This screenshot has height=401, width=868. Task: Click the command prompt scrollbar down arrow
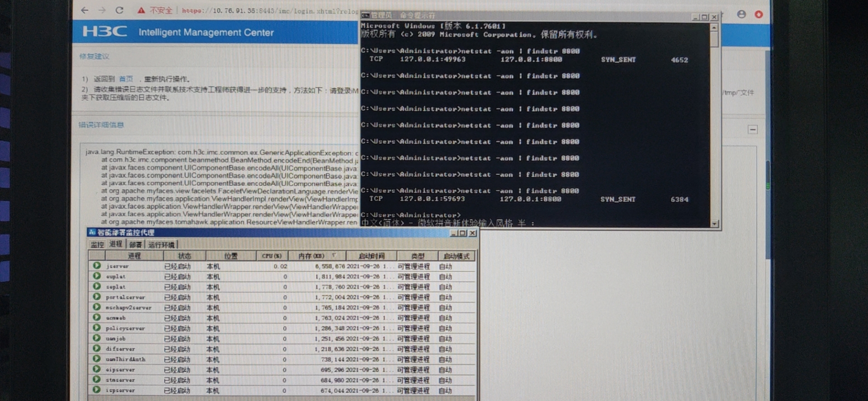pos(714,223)
